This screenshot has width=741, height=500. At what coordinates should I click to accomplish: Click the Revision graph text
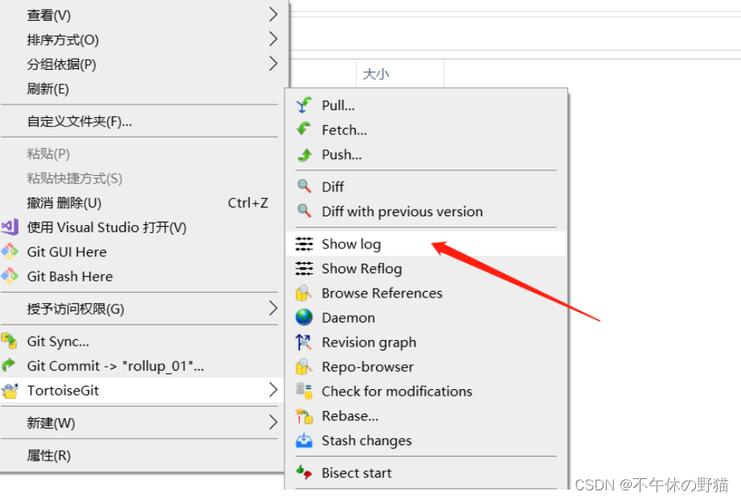click(369, 343)
